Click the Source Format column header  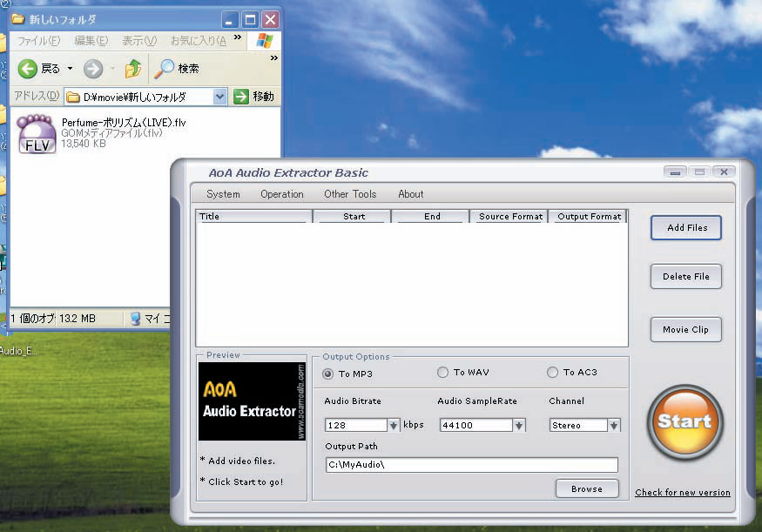509,216
